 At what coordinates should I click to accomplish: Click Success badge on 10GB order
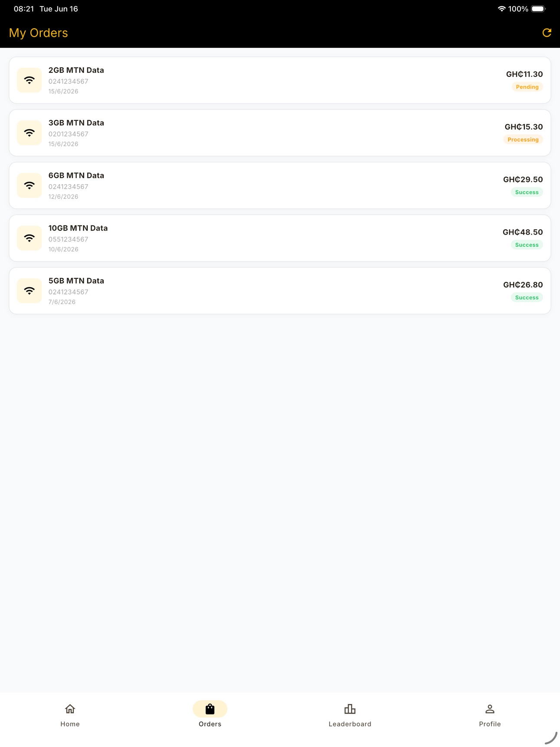tap(527, 245)
